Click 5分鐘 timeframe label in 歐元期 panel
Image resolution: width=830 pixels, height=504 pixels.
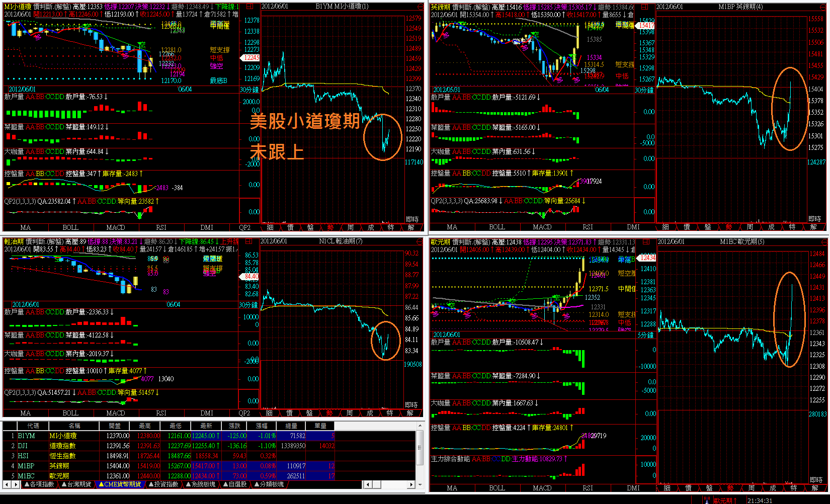[645, 335]
